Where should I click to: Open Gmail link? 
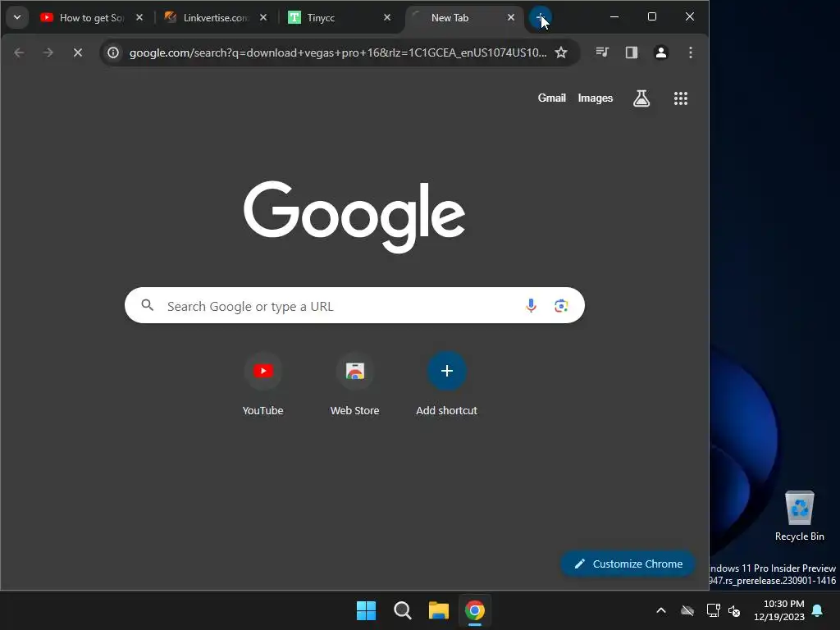(x=552, y=98)
